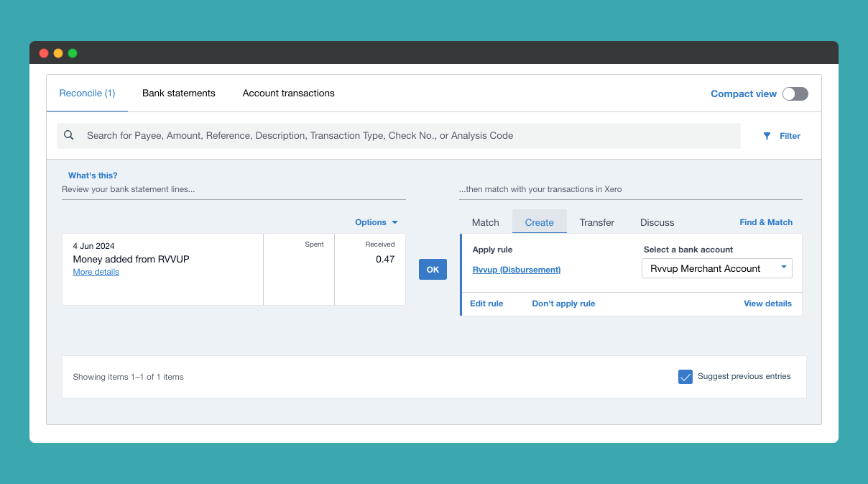Click the search magnifier icon

tap(69, 135)
